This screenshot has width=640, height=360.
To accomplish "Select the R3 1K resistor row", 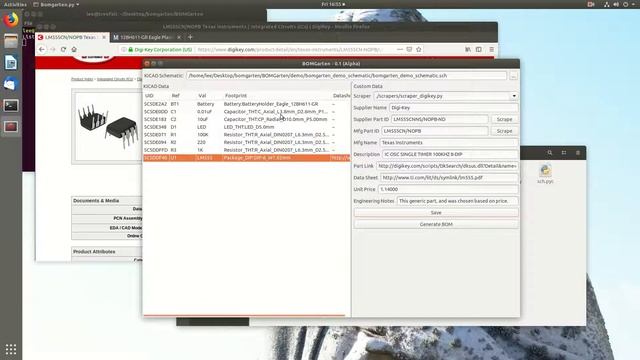I will (247, 150).
